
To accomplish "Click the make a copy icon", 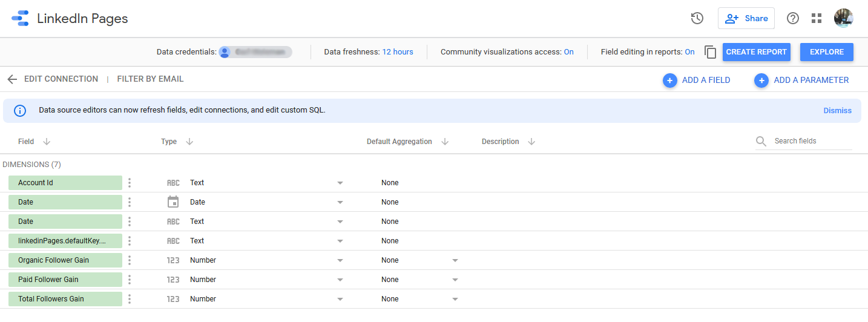I will pos(711,52).
